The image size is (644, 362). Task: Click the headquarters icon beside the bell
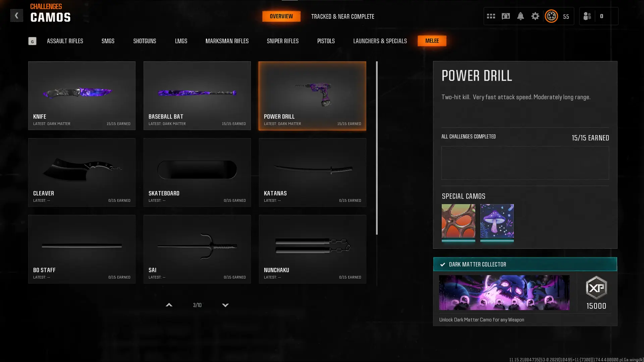pos(505,16)
